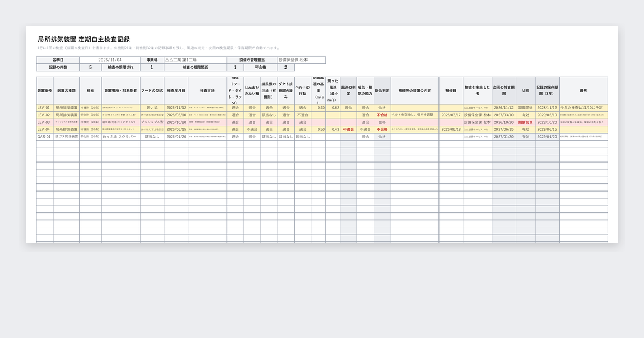The width and height of the screenshot is (644, 338).
Task: Click the 装置番号 column header
Action: [x=45, y=91]
